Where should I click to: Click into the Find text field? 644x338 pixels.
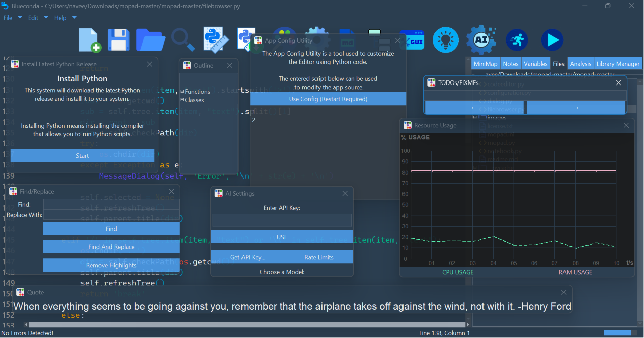tap(111, 204)
